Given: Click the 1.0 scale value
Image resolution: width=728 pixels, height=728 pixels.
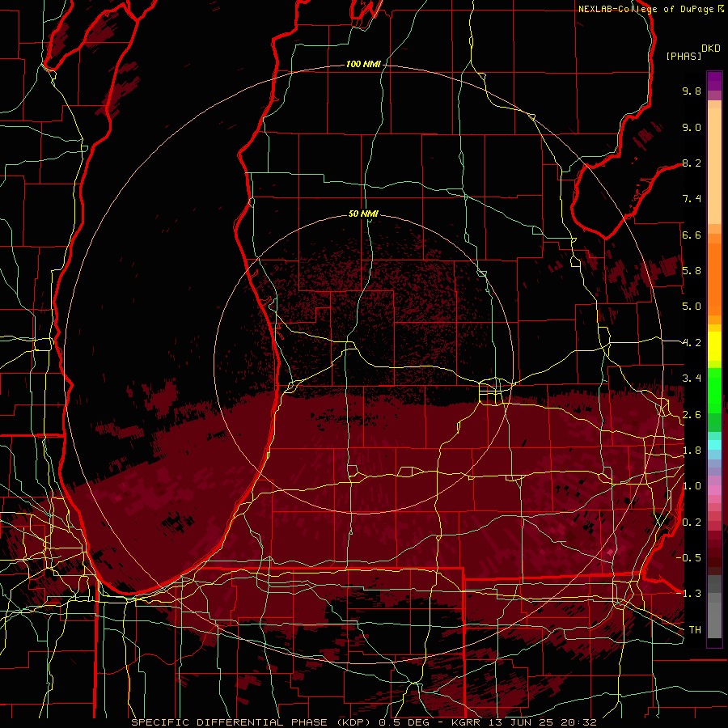Looking at the screenshot, I should 692,486.
